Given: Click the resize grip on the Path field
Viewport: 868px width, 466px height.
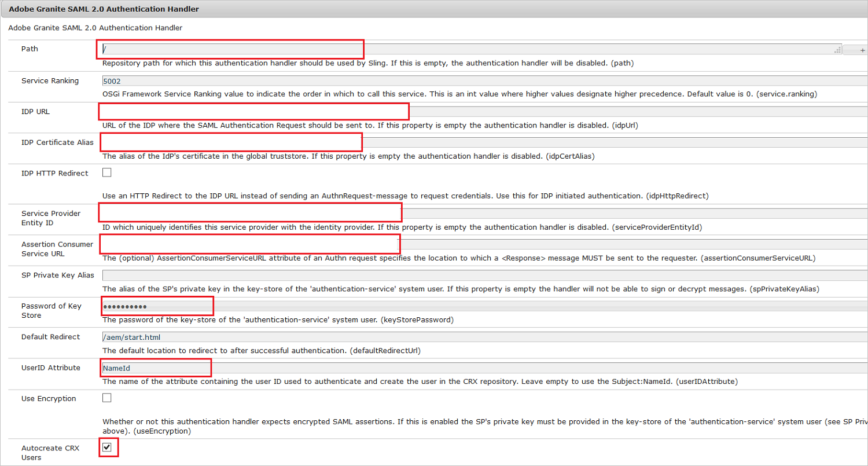Looking at the screenshot, I should (837, 50).
